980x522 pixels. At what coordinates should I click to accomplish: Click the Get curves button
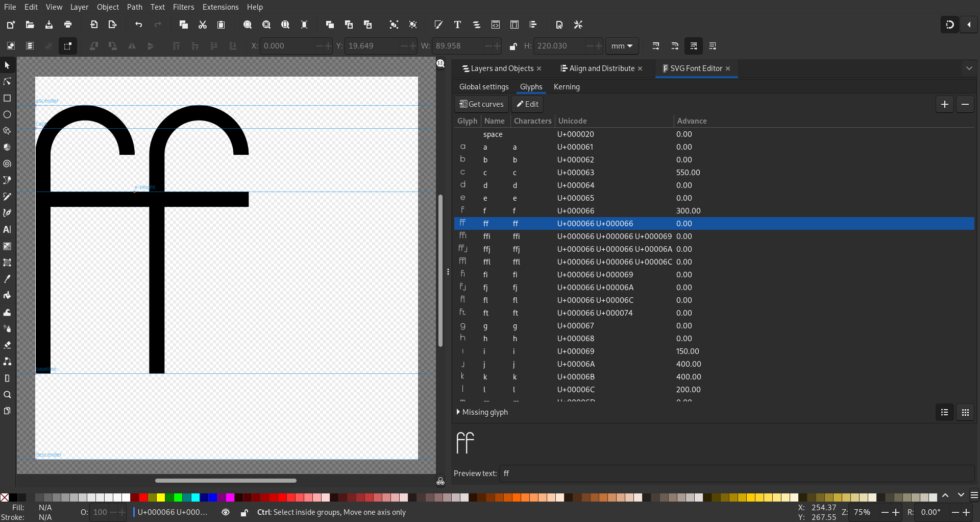point(481,104)
